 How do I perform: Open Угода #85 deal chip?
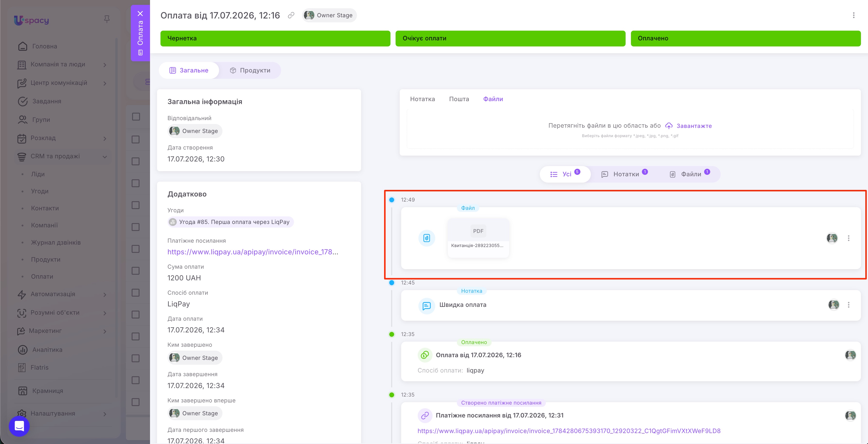[230, 222]
